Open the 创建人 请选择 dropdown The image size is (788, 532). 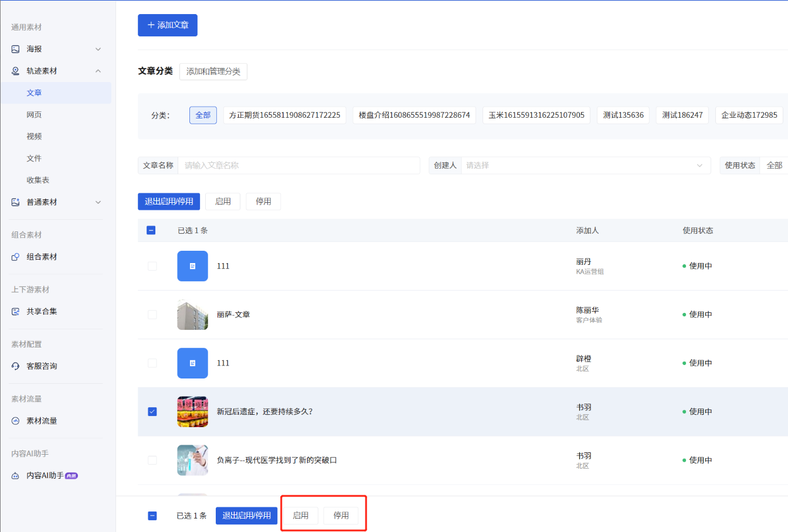click(586, 165)
